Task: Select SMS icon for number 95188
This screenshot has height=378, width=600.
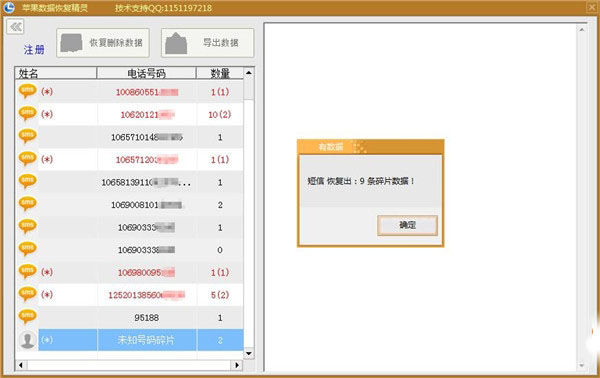Action: (28, 317)
